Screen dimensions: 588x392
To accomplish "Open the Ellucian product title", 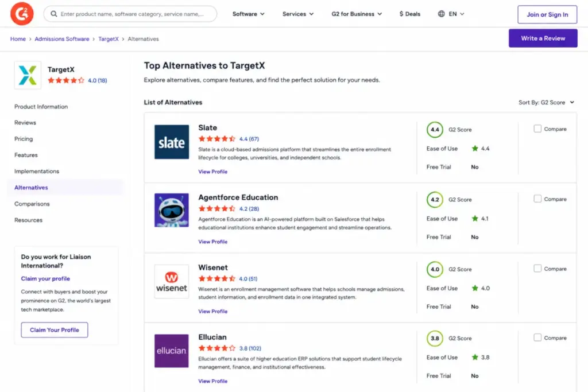I will (212, 337).
